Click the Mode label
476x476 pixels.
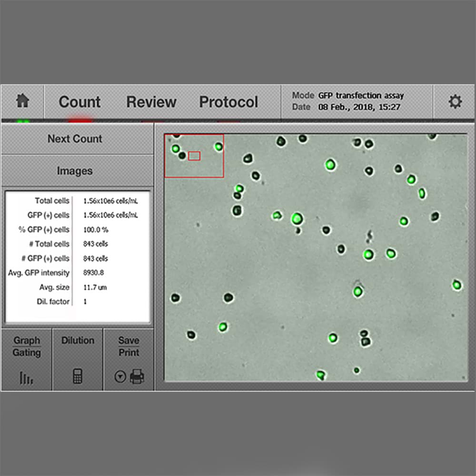[303, 95]
